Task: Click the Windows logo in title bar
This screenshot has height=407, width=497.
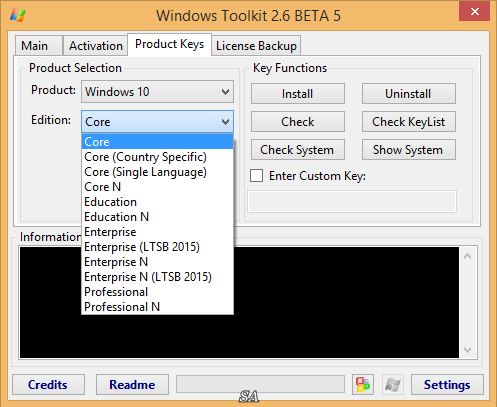Action: [18, 15]
